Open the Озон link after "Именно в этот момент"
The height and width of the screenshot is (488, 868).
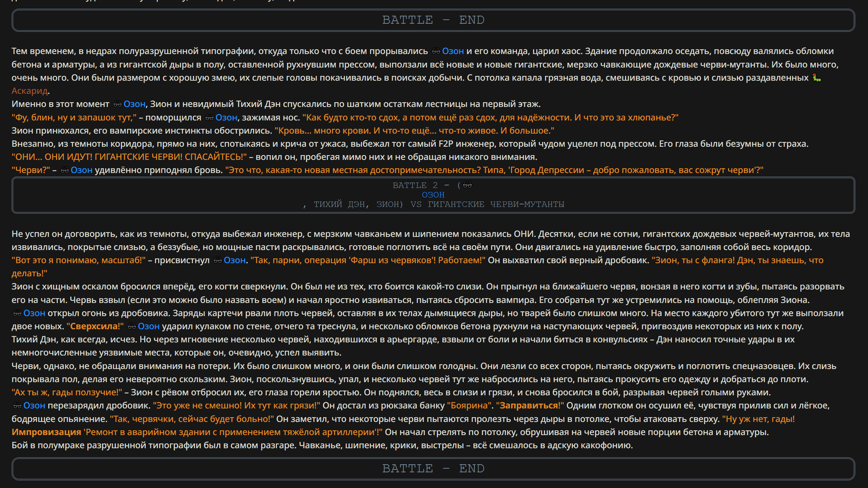tap(134, 104)
